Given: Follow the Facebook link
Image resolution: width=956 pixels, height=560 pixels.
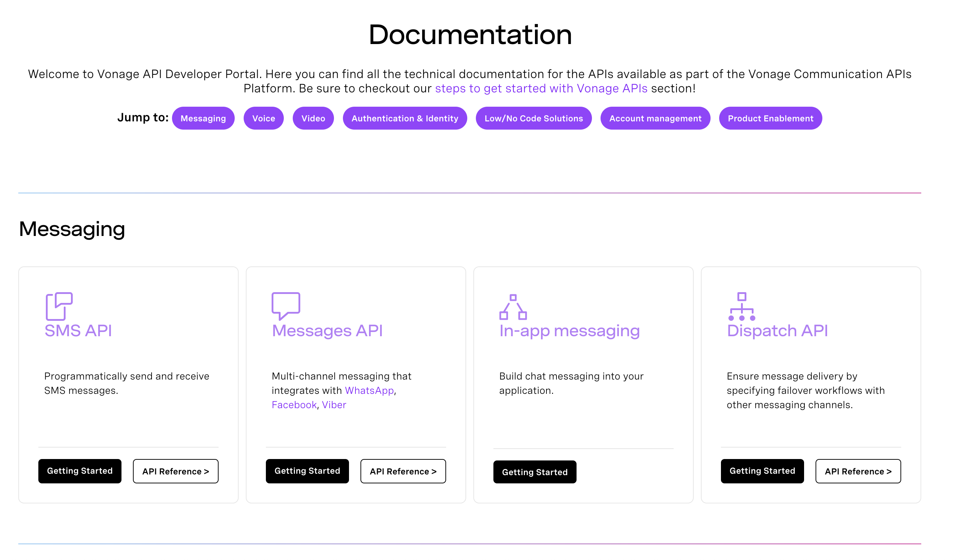Looking at the screenshot, I should click(294, 405).
